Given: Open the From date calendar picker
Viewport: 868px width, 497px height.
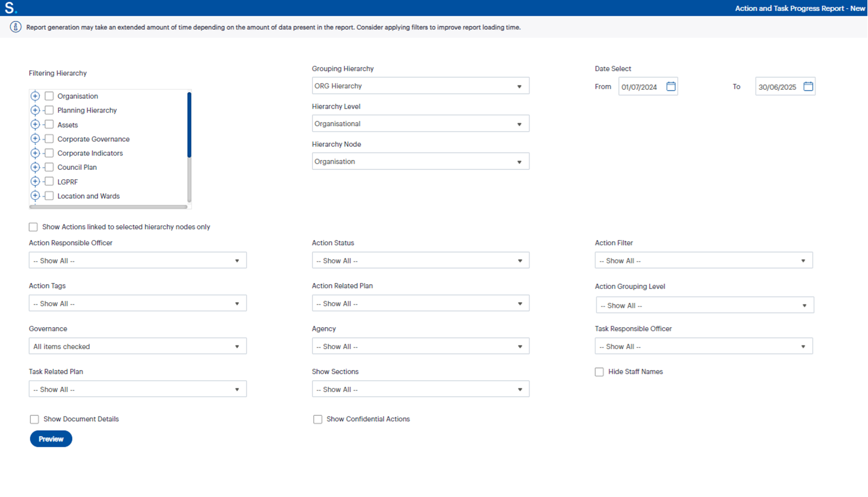Looking at the screenshot, I should [671, 86].
